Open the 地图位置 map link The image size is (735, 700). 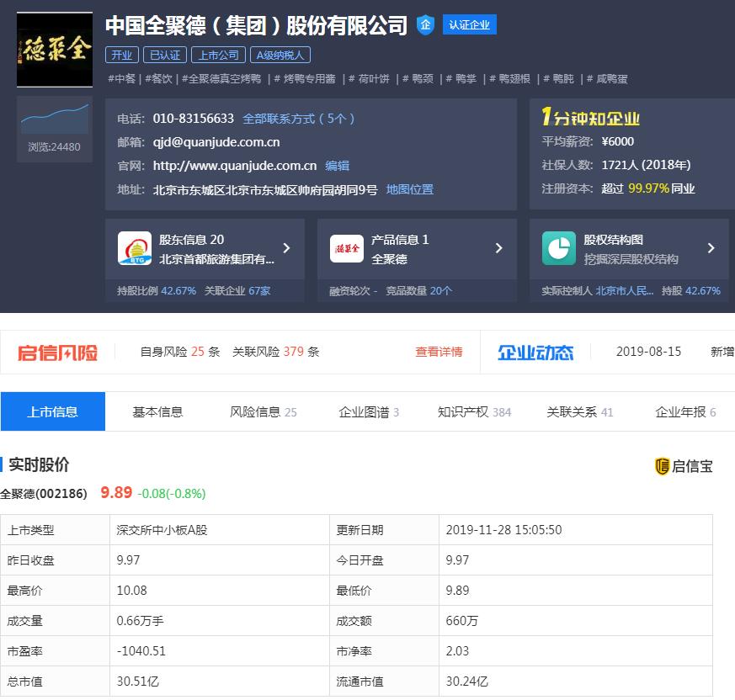click(410, 189)
